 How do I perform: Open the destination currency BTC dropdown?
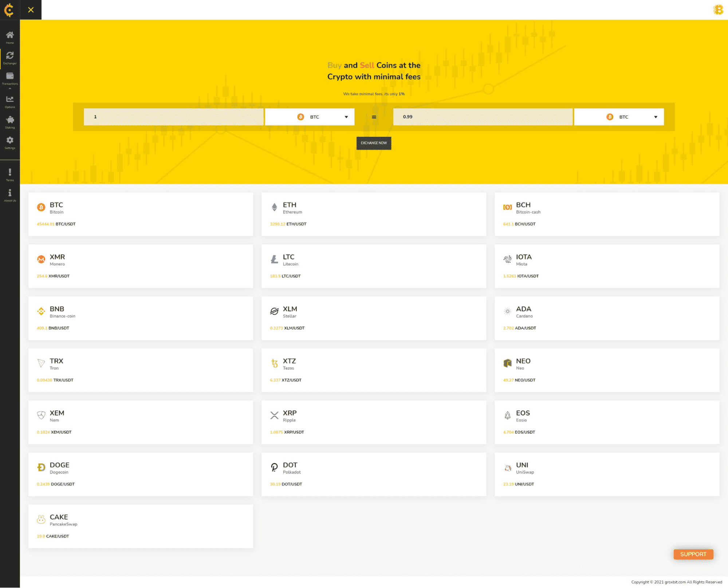[x=619, y=117]
